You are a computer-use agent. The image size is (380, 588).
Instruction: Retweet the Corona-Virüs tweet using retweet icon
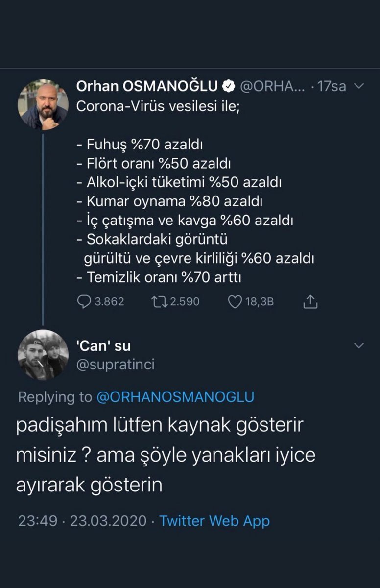(x=160, y=302)
